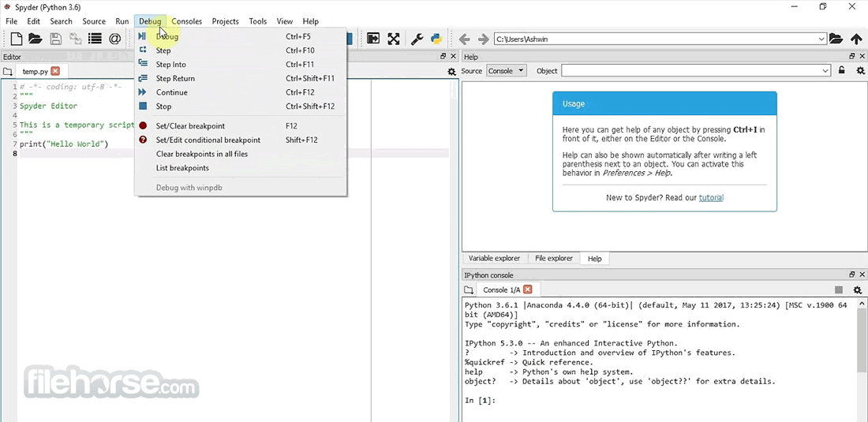Open the View menu
Viewport: 868px width, 422px height.
click(x=285, y=21)
